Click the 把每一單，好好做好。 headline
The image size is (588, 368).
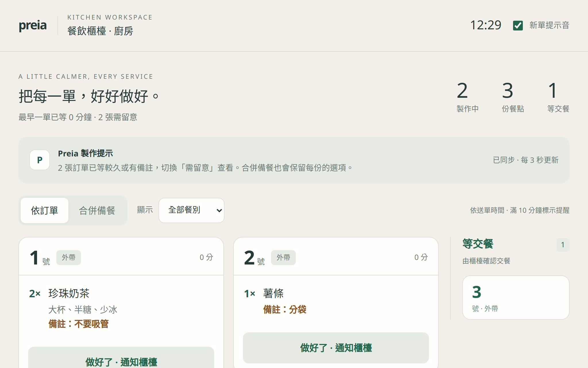[x=89, y=96]
